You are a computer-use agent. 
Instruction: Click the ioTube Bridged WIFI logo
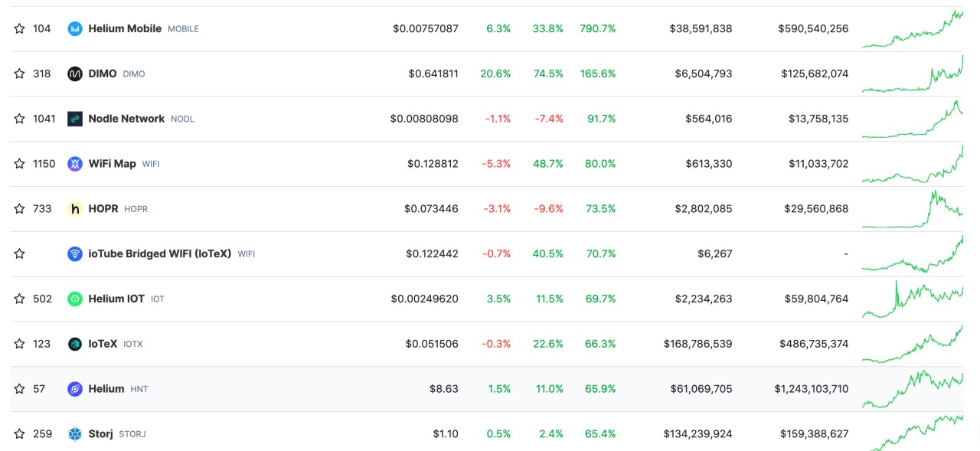click(75, 254)
